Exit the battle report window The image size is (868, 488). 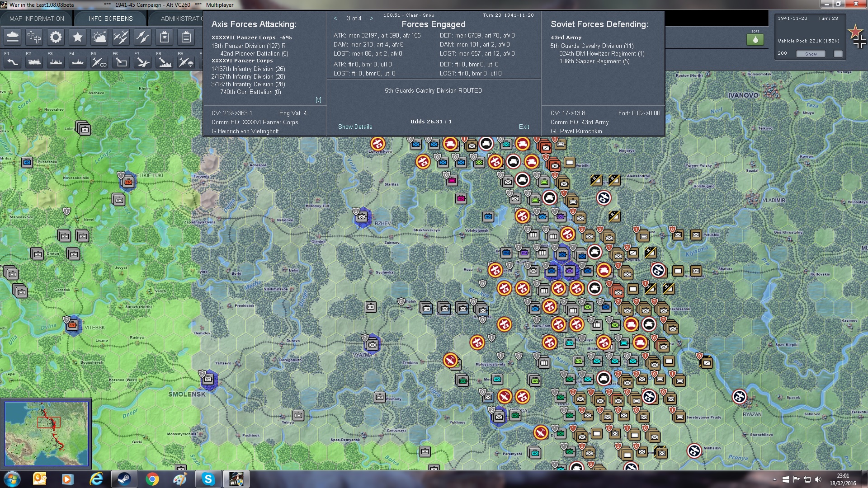(x=524, y=127)
